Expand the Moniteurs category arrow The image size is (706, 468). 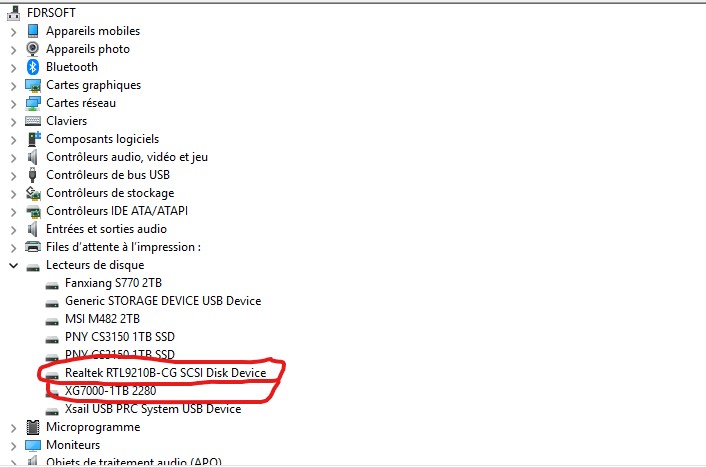coord(13,445)
